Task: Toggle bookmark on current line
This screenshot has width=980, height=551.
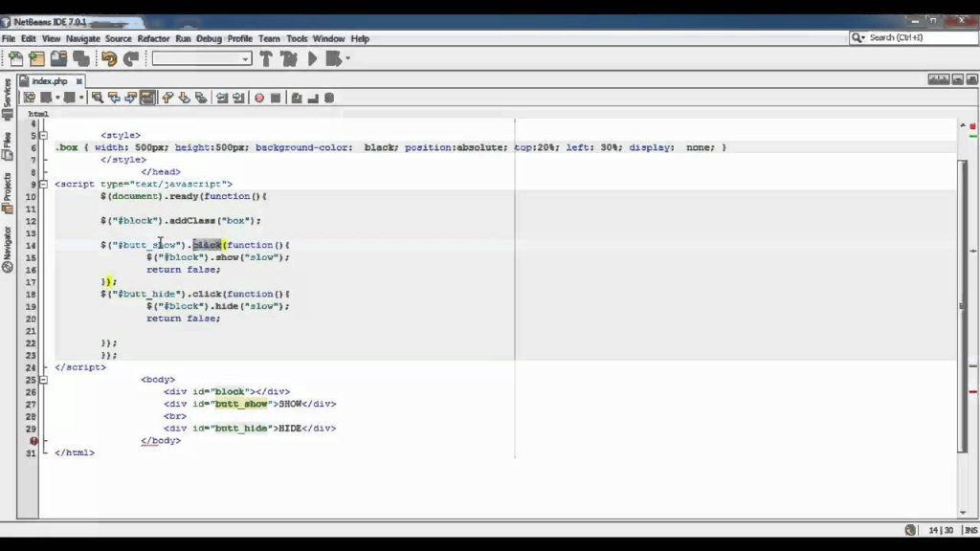Action: click(201, 98)
